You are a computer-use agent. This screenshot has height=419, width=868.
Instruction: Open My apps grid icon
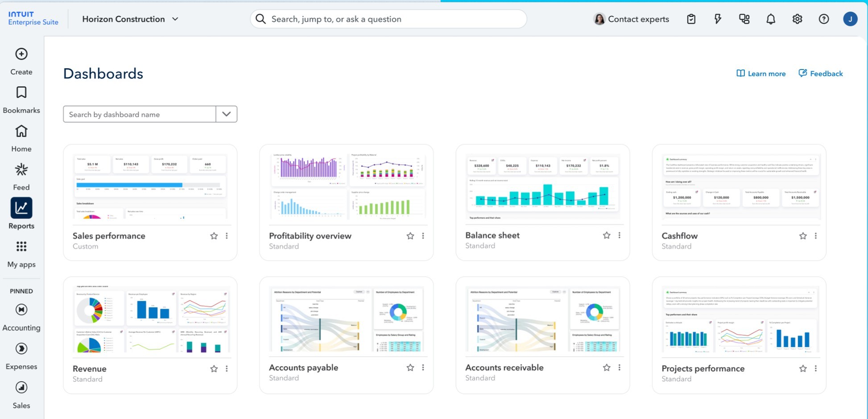tap(21, 246)
